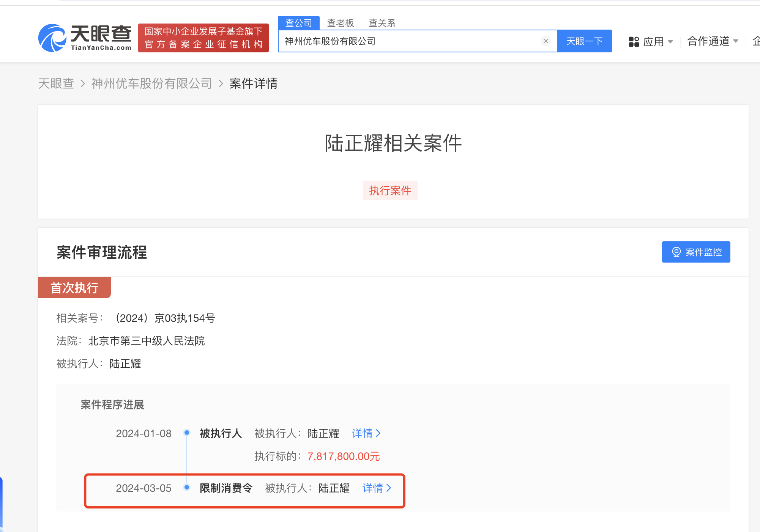Click the red 国家中小企业发展子基金旗下 banner

[x=203, y=38]
